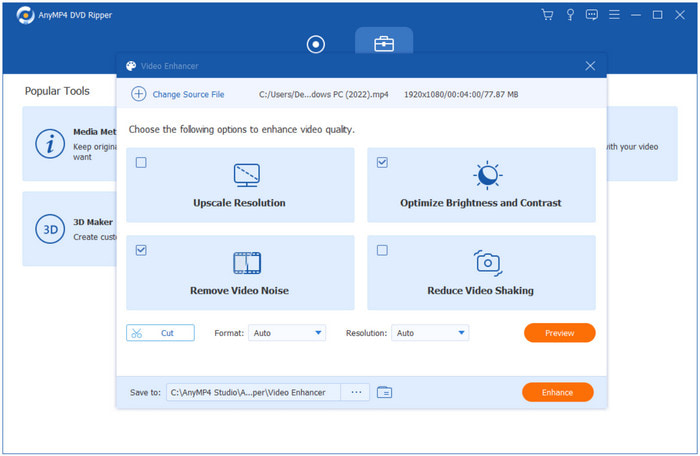Image resolution: width=700 pixels, height=456 pixels.
Task: Close the Video Enhancer dialog
Action: click(x=590, y=66)
